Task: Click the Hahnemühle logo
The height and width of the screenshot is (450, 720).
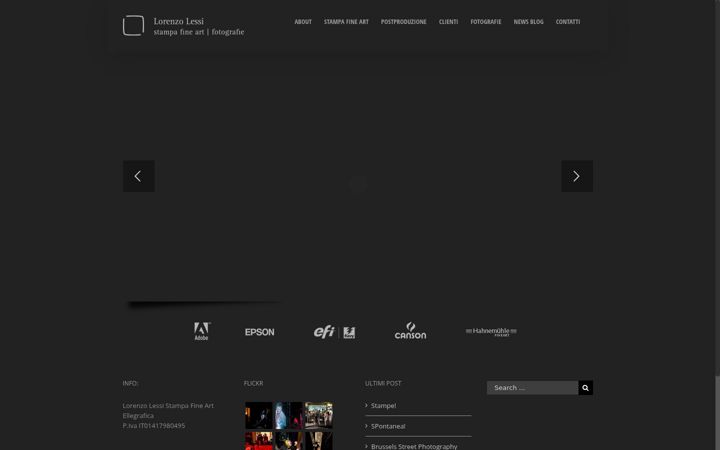Action: 491,332
